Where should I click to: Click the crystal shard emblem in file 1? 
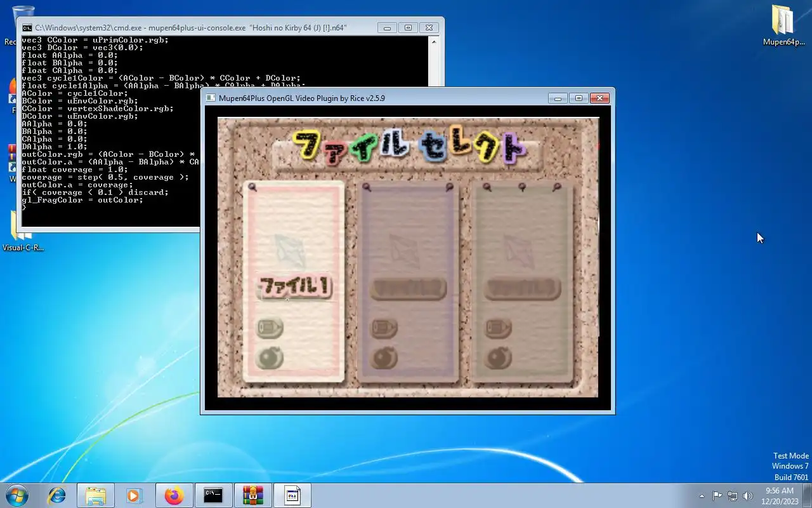291,250
